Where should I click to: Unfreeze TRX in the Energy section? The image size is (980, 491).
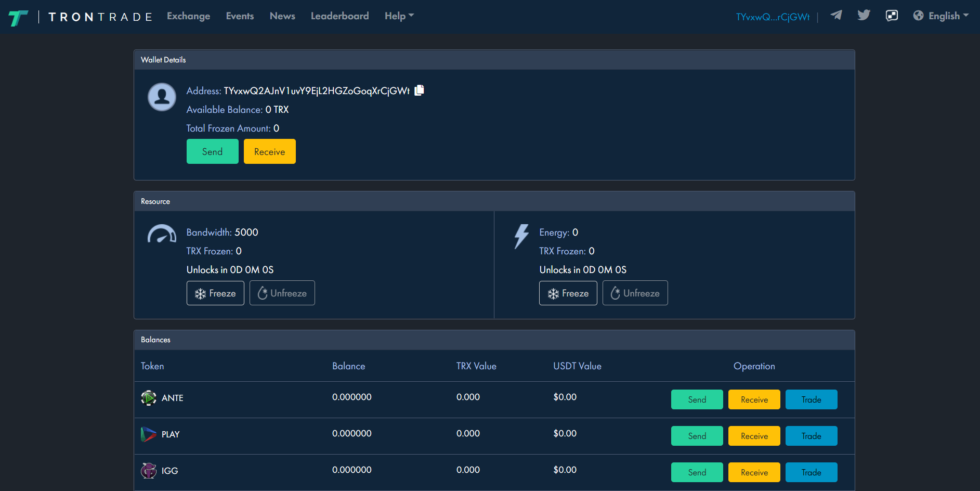click(635, 293)
